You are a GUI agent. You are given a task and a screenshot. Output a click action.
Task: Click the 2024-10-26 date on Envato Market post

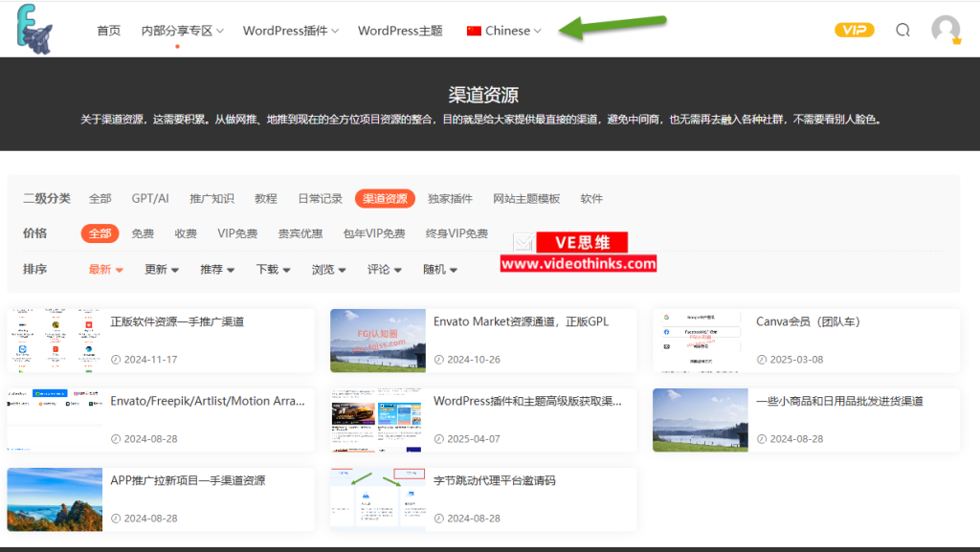[474, 360]
